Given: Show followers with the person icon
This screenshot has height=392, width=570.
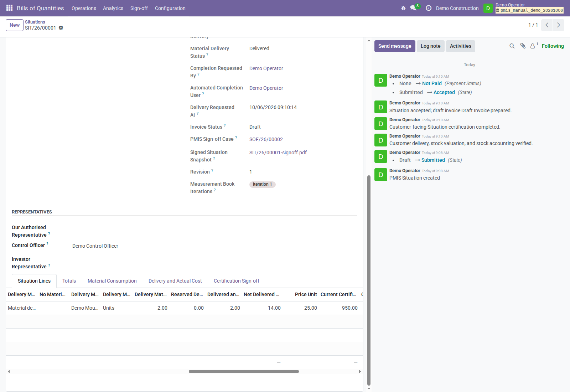Looking at the screenshot, I should pyautogui.click(x=534, y=46).
